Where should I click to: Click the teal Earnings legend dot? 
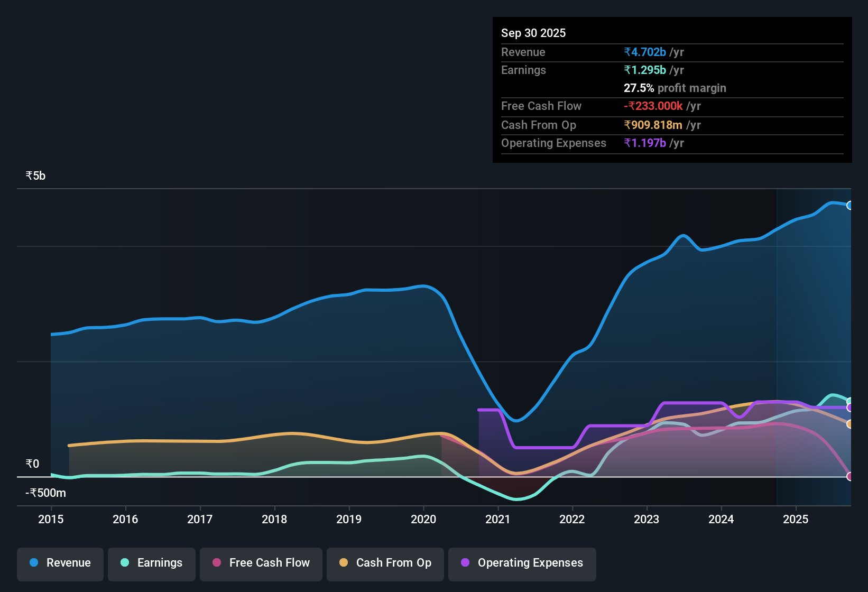[x=124, y=563]
